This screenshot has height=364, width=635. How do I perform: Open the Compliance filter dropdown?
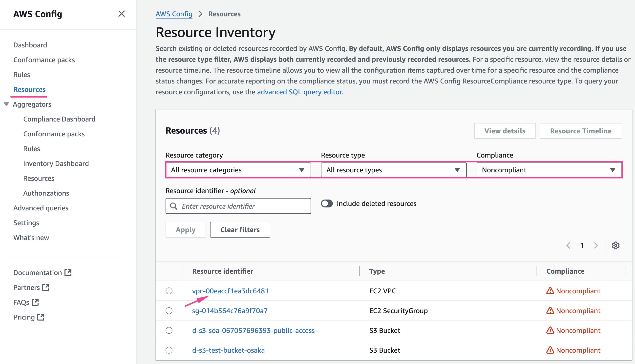click(549, 170)
